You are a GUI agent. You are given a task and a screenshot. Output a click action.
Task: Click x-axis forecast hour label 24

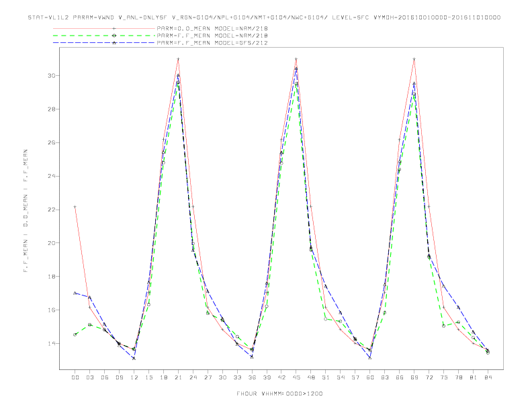coord(193,377)
